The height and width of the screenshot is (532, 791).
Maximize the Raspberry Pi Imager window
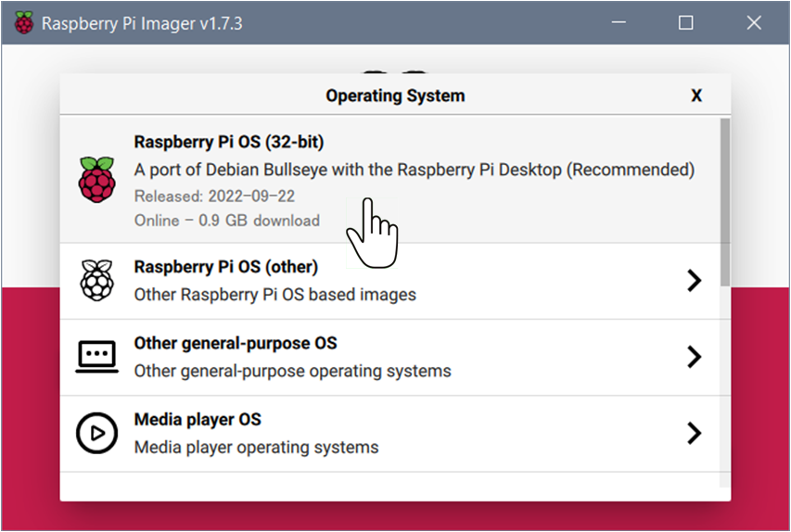[x=685, y=22]
